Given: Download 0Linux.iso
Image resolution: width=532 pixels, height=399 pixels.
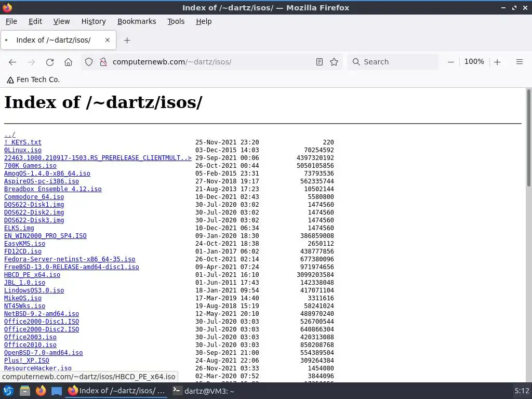Looking at the screenshot, I should [x=23, y=150].
